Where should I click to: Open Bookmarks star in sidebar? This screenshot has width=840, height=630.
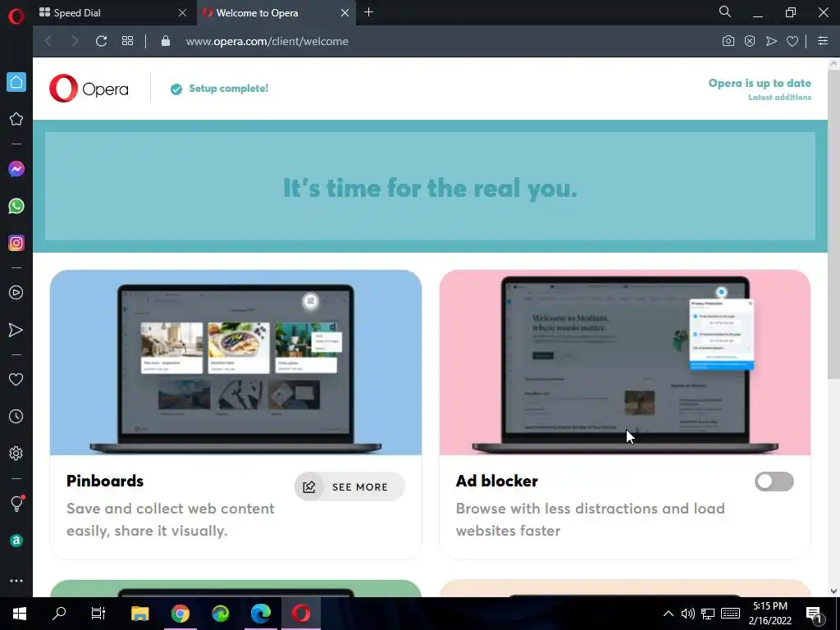pyautogui.click(x=16, y=119)
